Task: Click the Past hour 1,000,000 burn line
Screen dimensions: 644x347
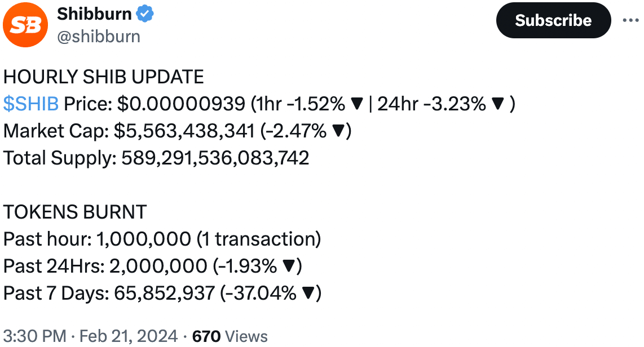Action: tap(162, 239)
